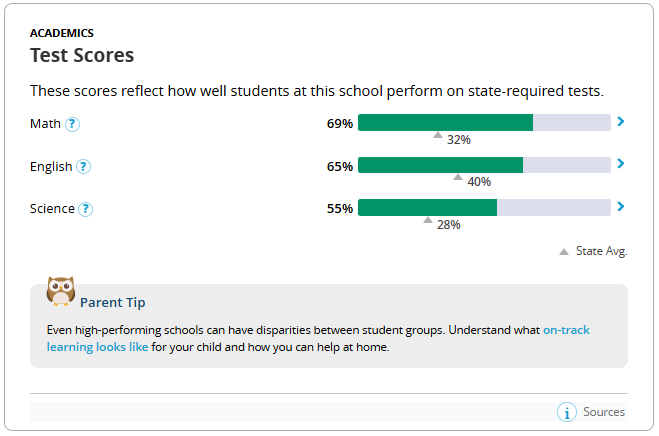Open the Science help question mark

point(86,209)
